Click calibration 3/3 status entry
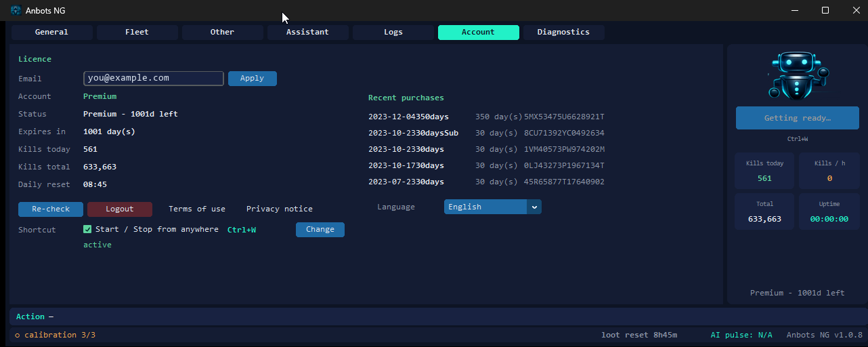868x347 pixels. pos(56,335)
